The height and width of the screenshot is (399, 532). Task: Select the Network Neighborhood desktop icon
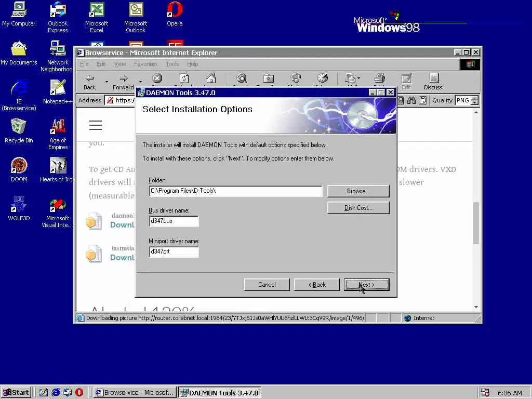[57, 56]
